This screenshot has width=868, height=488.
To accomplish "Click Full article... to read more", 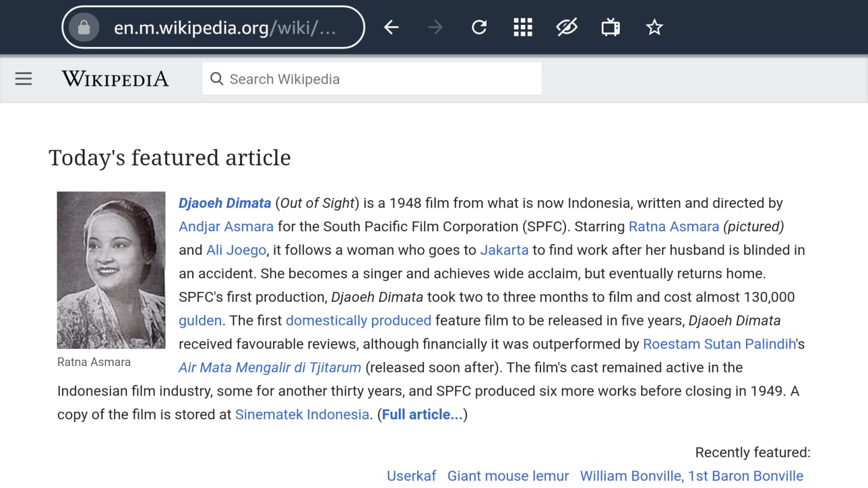I will [422, 414].
